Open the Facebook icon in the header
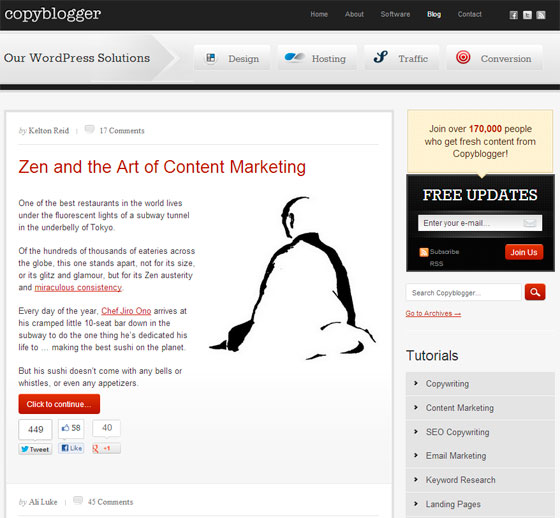 point(514,15)
